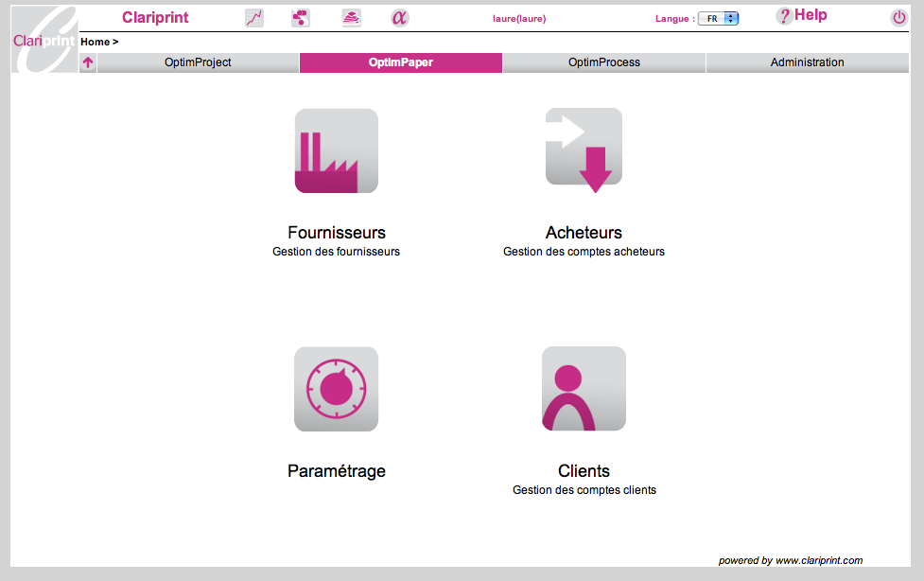Click the stacked paper sheets icon
The height and width of the screenshot is (581, 924).
tap(351, 18)
